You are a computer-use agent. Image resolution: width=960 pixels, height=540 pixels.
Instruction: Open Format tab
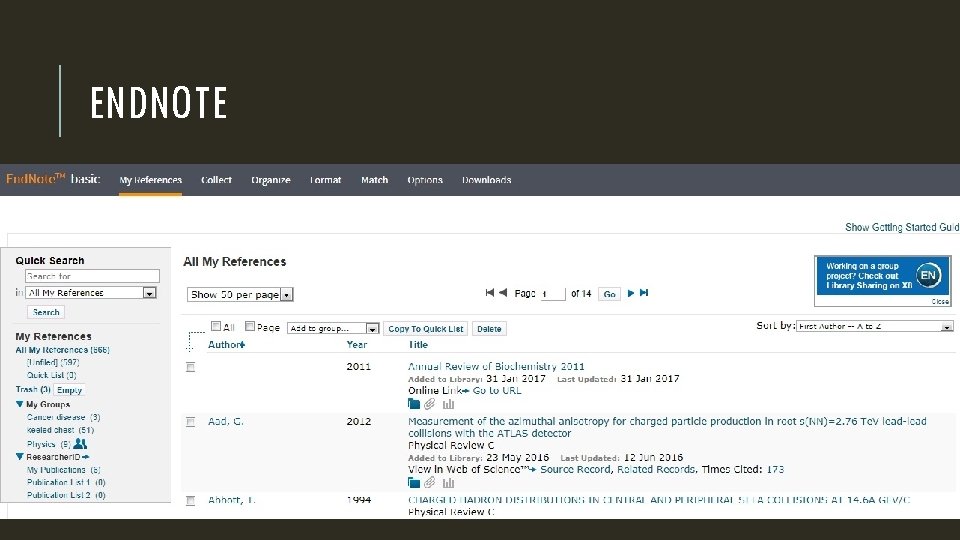[325, 180]
